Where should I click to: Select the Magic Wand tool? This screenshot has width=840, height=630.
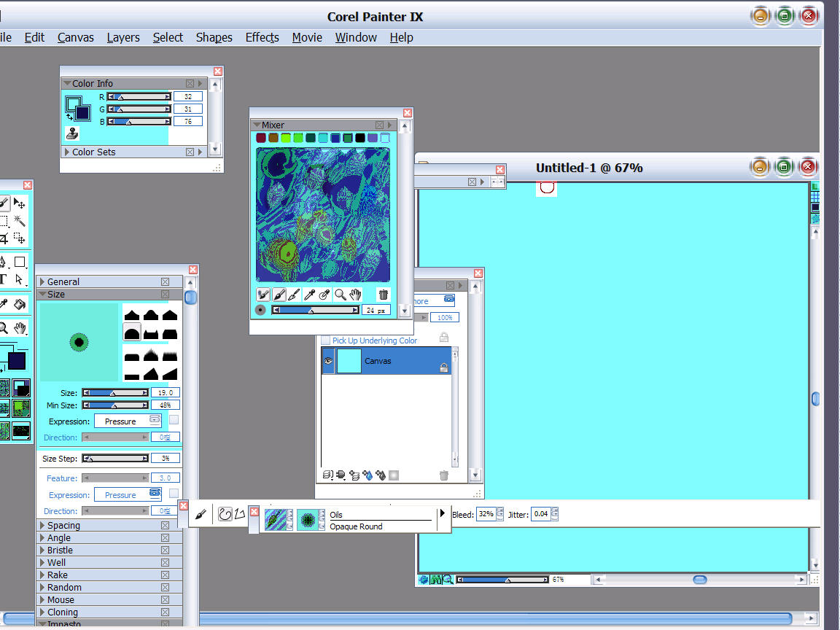[19, 221]
